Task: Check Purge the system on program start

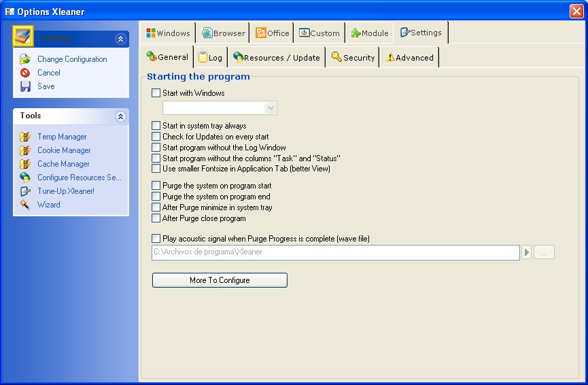Action: click(x=156, y=186)
